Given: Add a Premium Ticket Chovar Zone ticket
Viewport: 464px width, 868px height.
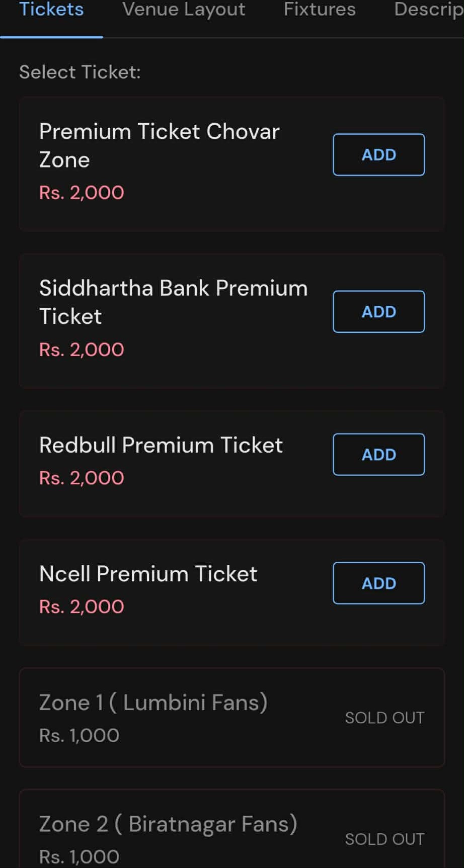Looking at the screenshot, I should coord(378,154).
